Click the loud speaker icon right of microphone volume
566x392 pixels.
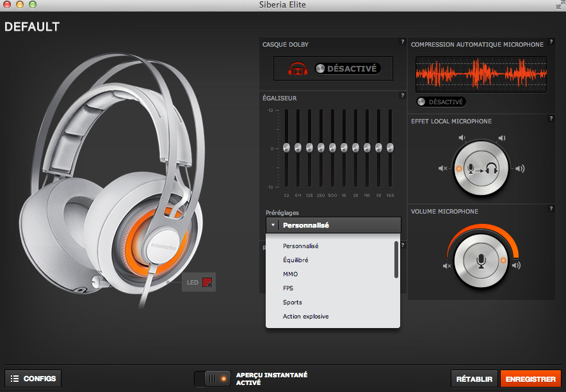tap(516, 265)
